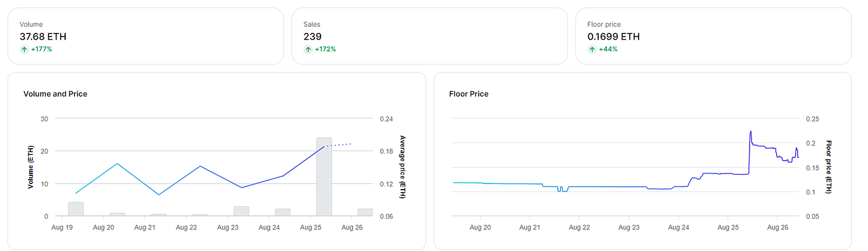
Task: Click the 37.68 ETH volume value
Action: pos(43,37)
